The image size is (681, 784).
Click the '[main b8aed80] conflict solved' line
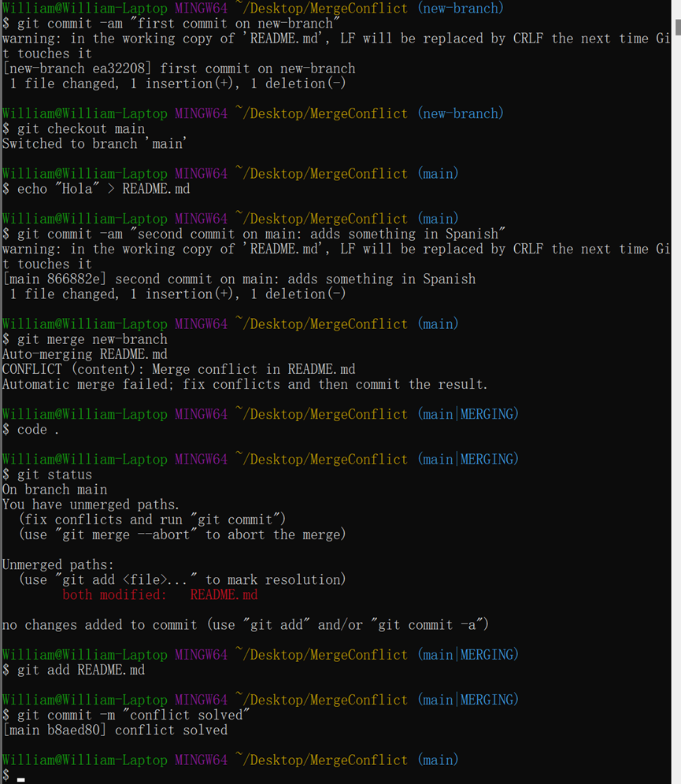115,730
